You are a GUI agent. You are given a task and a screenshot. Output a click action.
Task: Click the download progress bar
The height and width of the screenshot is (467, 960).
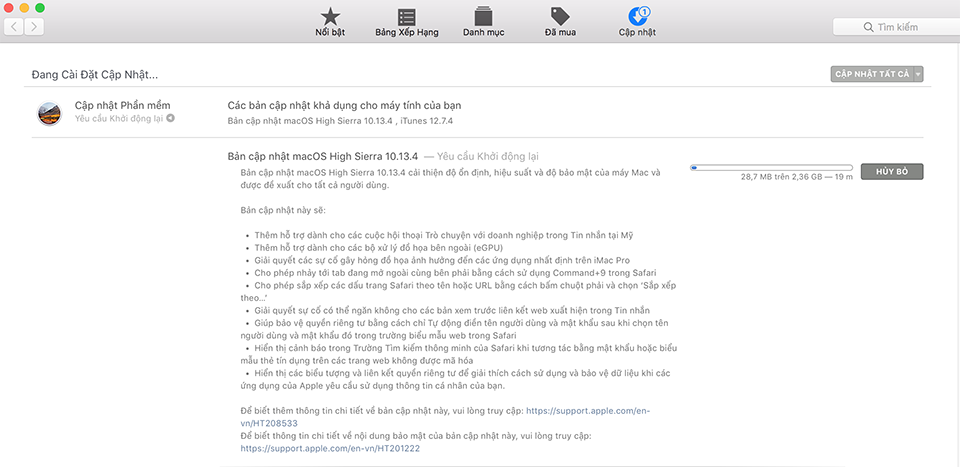(x=771, y=167)
